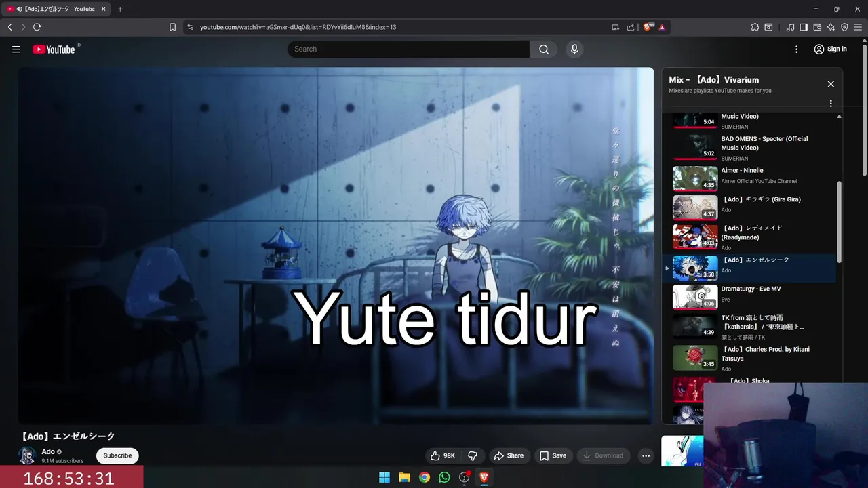
Task: Like the video with 98K thumbs up
Action: (442, 455)
